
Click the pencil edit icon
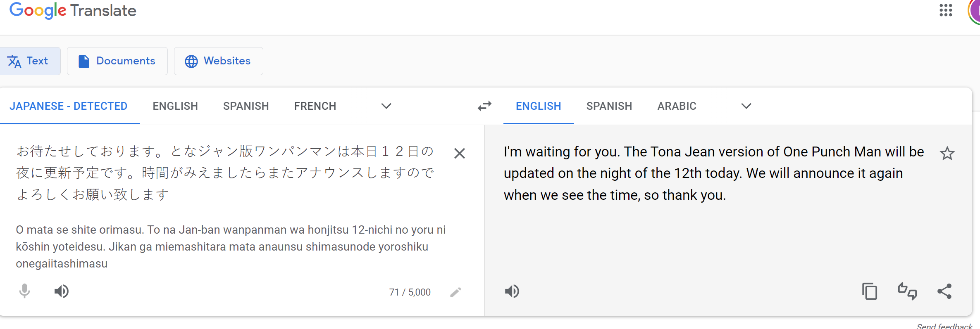(455, 292)
